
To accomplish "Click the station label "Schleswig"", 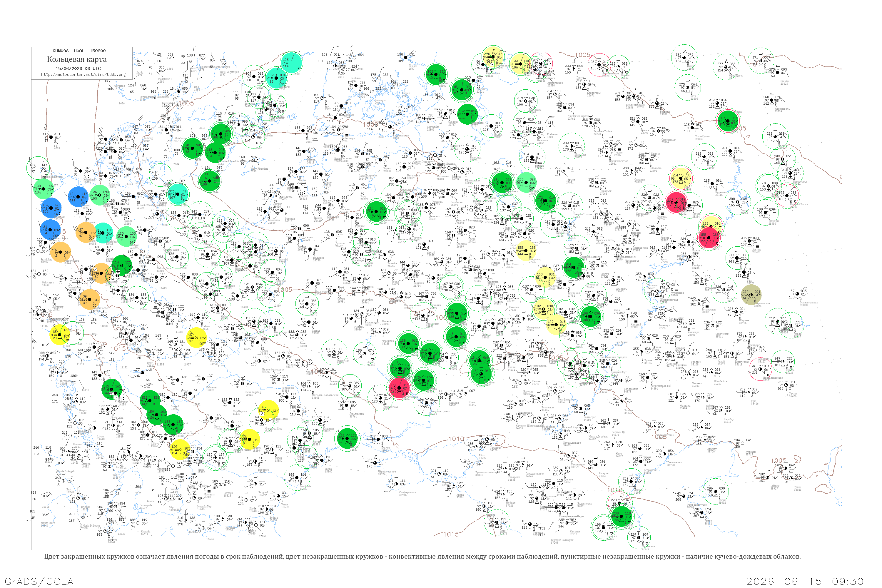I will 114,185.
